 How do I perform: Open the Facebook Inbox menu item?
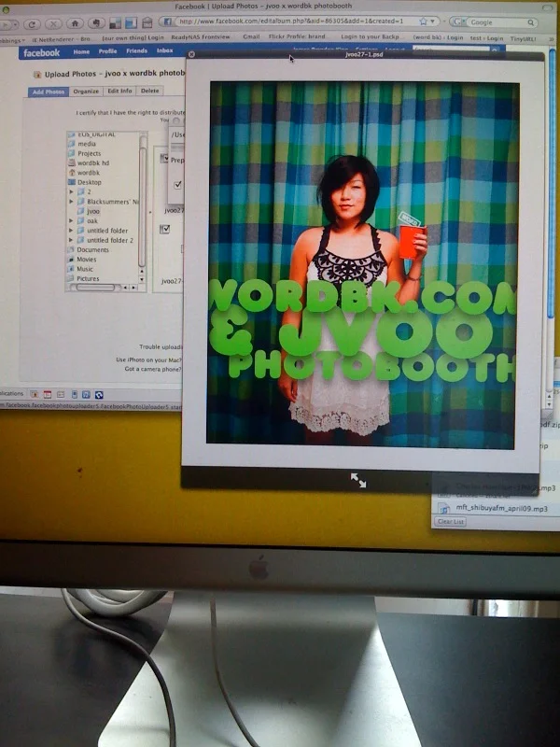[165, 50]
